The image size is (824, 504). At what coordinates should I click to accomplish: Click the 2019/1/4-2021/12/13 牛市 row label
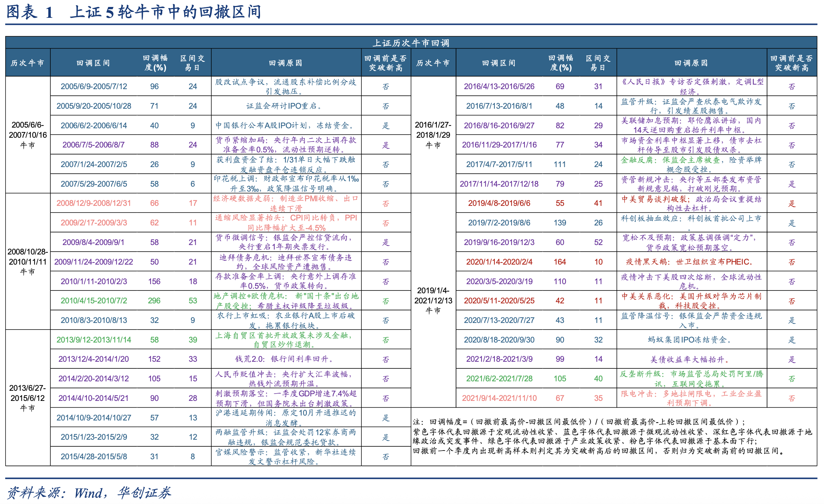coord(433,300)
